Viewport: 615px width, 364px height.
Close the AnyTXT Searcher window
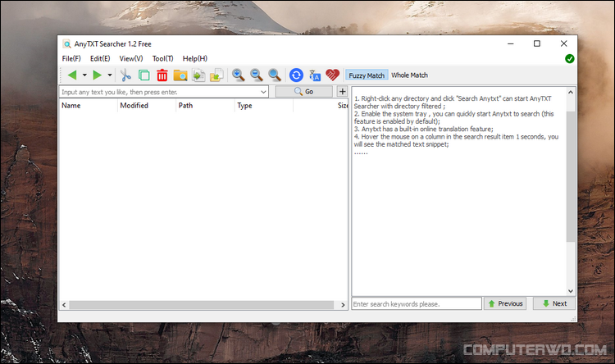563,43
